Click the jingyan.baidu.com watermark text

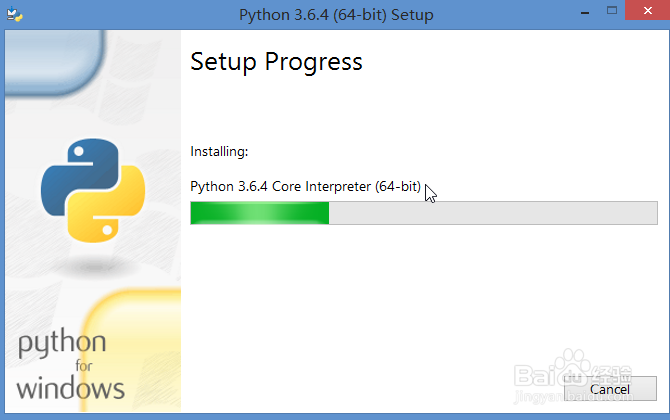[x=573, y=397]
